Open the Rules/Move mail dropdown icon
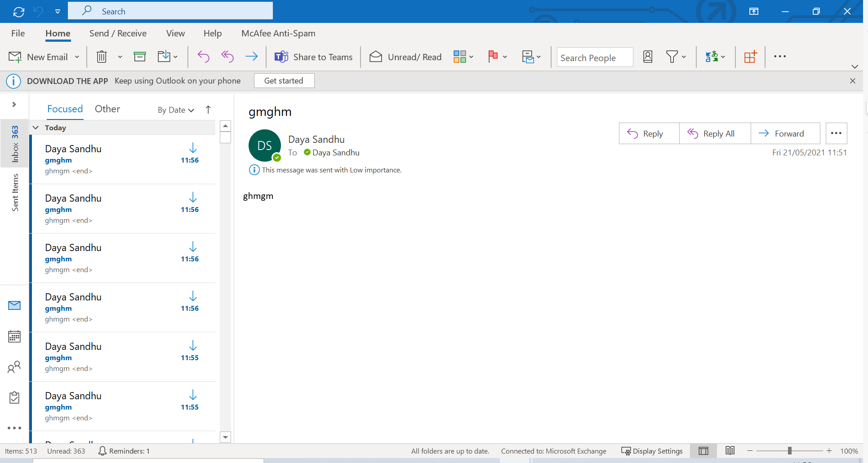The image size is (868, 463). click(x=531, y=57)
